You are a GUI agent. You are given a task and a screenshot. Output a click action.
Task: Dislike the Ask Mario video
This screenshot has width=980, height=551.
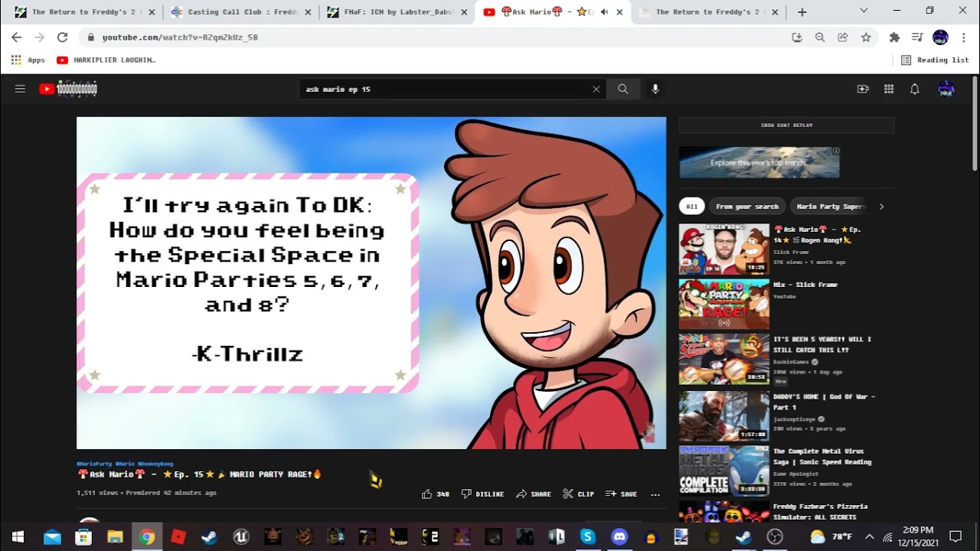pyautogui.click(x=482, y=494)
